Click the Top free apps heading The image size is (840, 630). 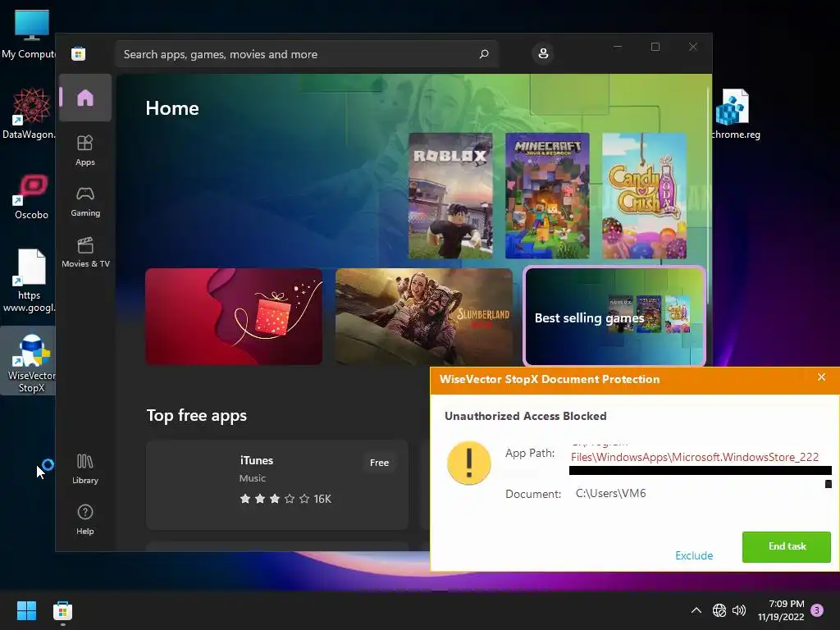[197, 416]
